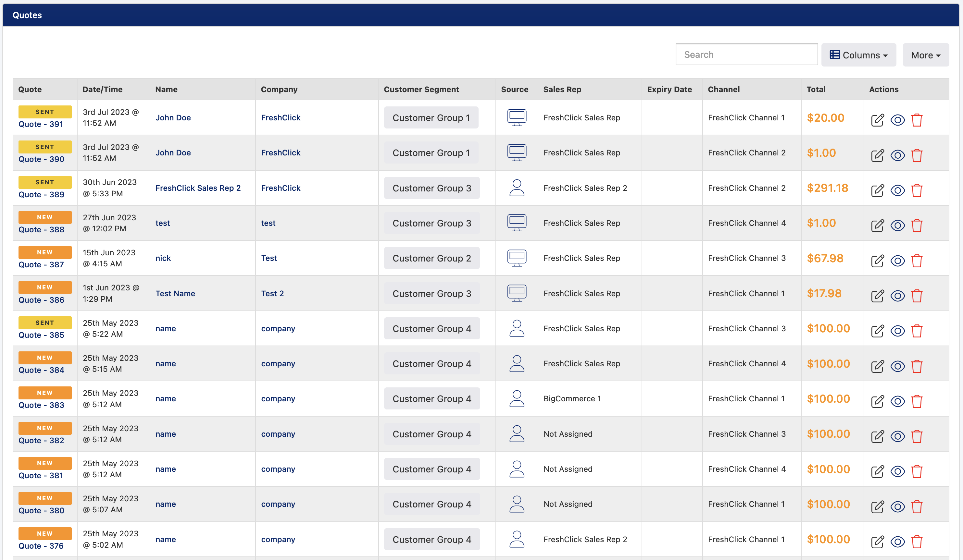Click the monitor source icon for Quote - 391
The width and height of the screenshot is (963, 560).
point(517,118)
